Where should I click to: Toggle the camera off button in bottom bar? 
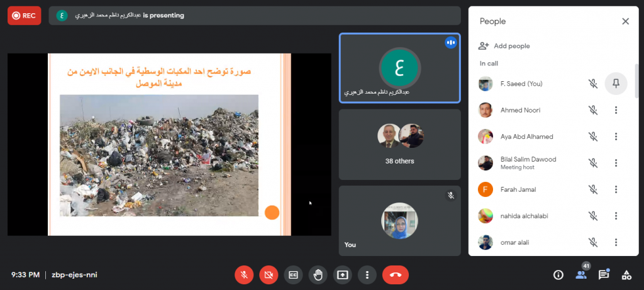coord(269,275)
